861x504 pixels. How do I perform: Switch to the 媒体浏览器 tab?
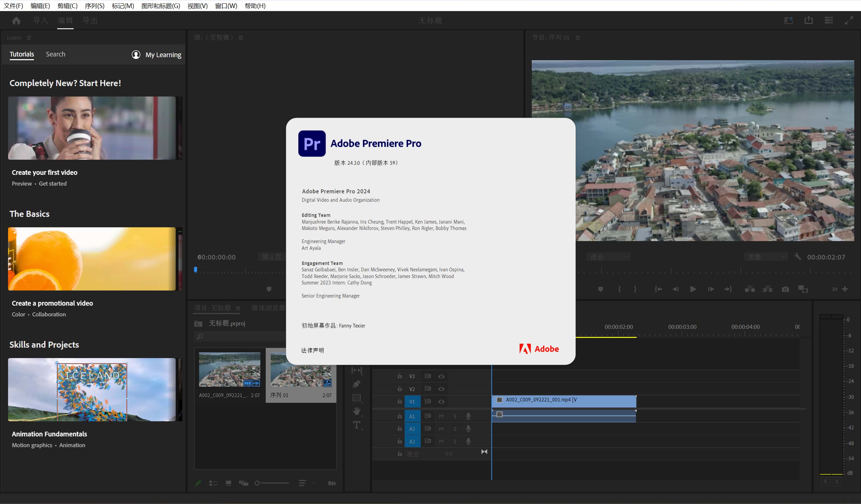(x=268, y=308)
